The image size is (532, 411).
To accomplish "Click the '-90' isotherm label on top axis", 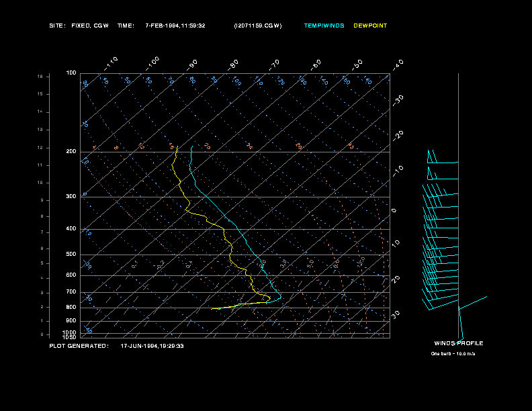I will (191, 65).
